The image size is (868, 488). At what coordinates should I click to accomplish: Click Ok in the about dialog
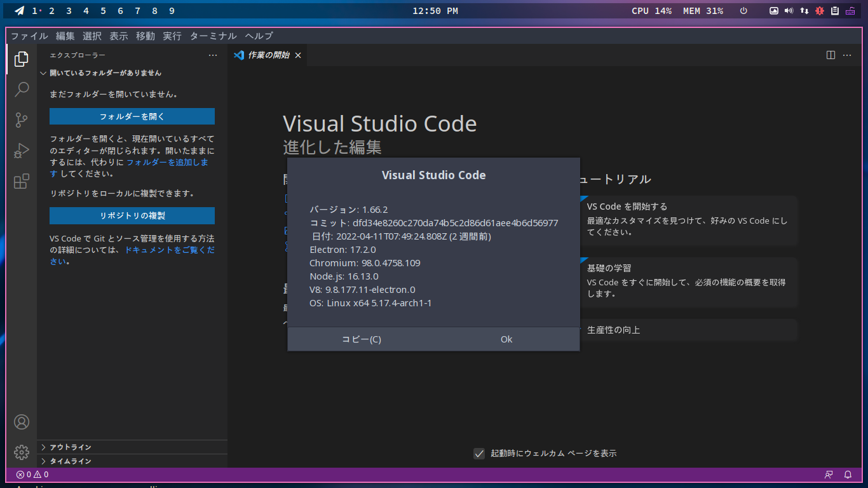(506, 339)
